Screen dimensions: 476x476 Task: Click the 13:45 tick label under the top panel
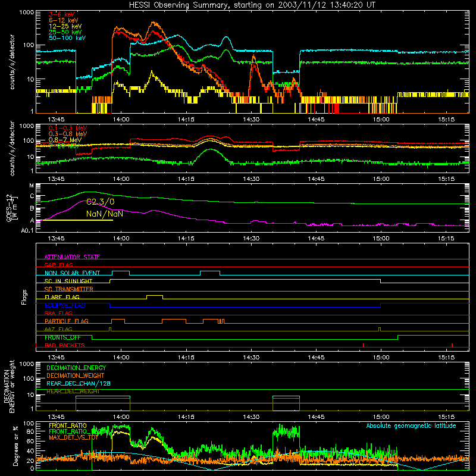pos(56,120)
